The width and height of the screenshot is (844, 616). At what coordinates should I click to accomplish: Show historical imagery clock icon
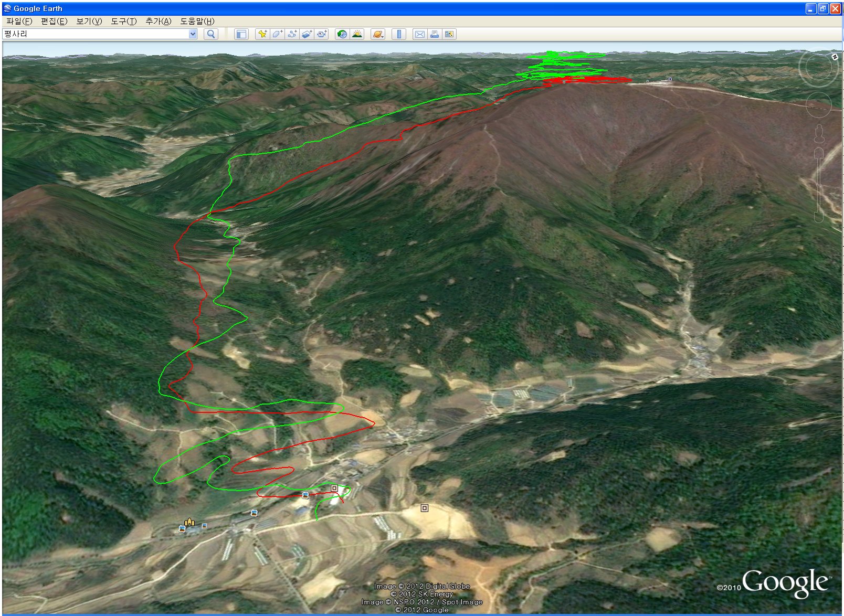pyautogui.click(x=342, y=34)
